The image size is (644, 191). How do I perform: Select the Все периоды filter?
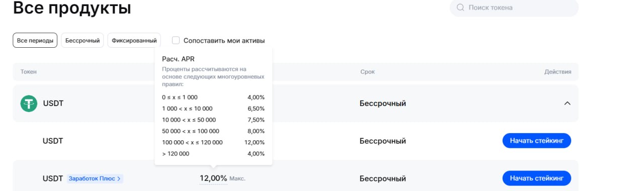35,40
